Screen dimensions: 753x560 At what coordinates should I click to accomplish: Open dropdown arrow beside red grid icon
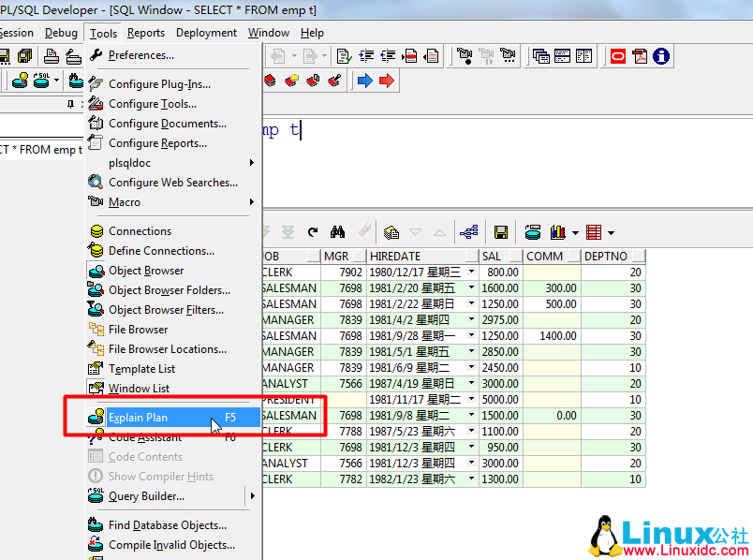coord(611,233)
